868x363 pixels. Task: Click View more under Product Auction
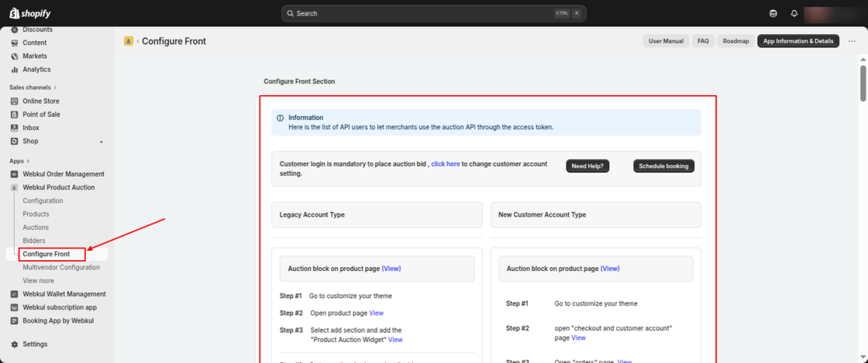(38, 281)
